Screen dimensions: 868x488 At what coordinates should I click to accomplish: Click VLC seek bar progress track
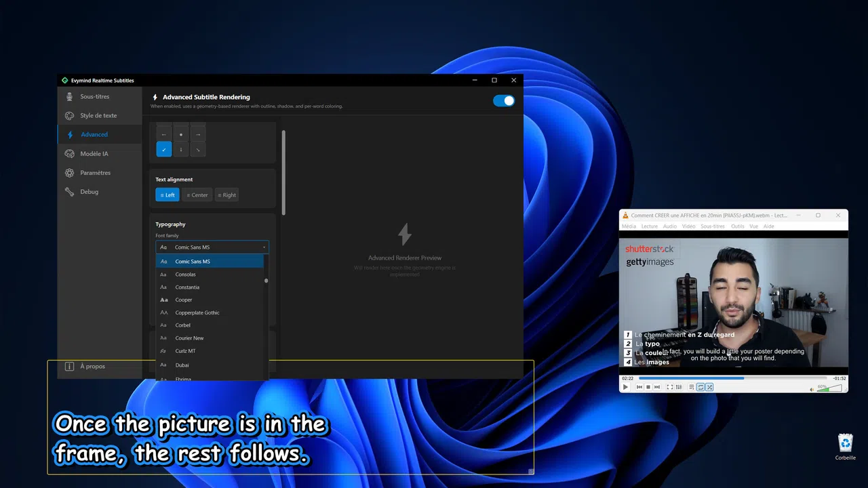point(732,378)
